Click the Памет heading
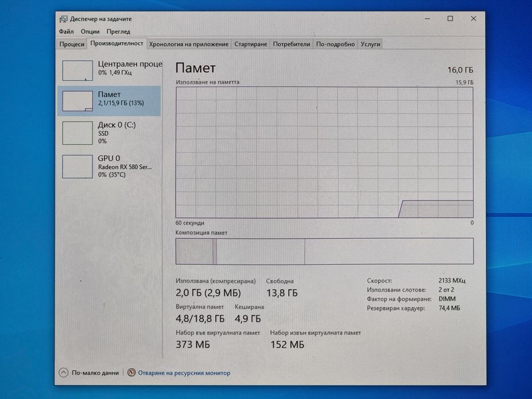Viewport: 532px width, 399px height. pos(196,68)
